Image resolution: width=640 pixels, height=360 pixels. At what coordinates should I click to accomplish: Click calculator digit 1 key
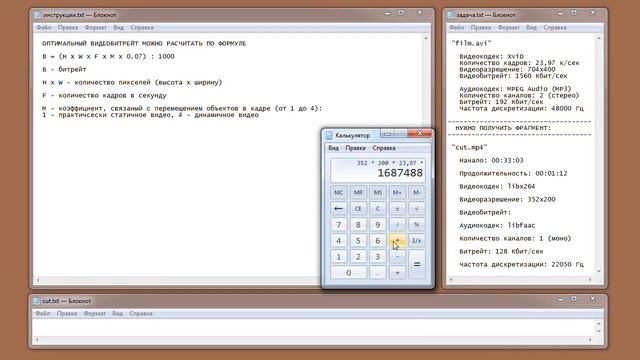coord(338,257)
